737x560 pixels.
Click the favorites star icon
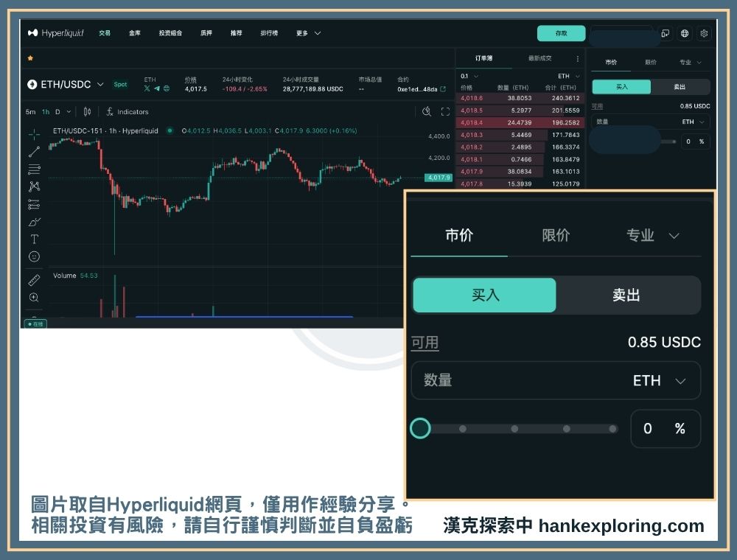pos(30,57)
